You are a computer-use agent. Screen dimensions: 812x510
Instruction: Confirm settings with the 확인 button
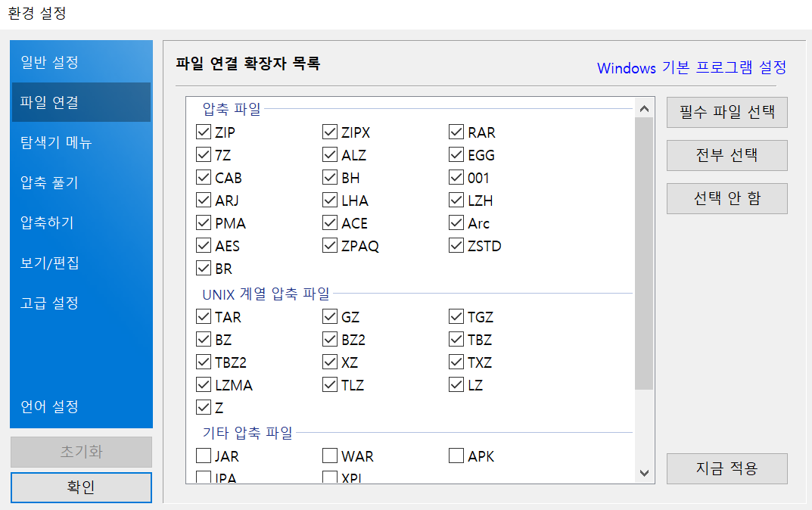pyautogui.click(x=81, y=487)
